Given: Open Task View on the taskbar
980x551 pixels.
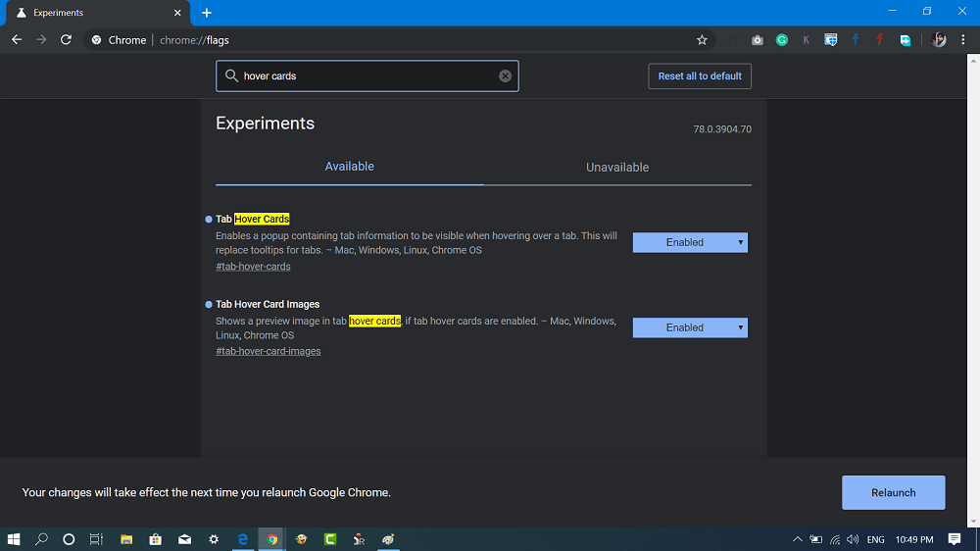Looking at the screenshot, I should click(x=96, y=539).
